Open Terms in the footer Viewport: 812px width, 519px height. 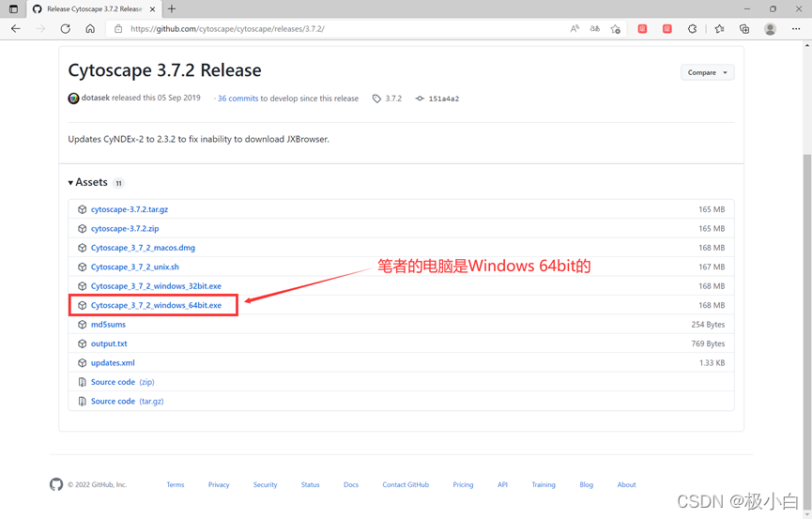click(176, 485)
